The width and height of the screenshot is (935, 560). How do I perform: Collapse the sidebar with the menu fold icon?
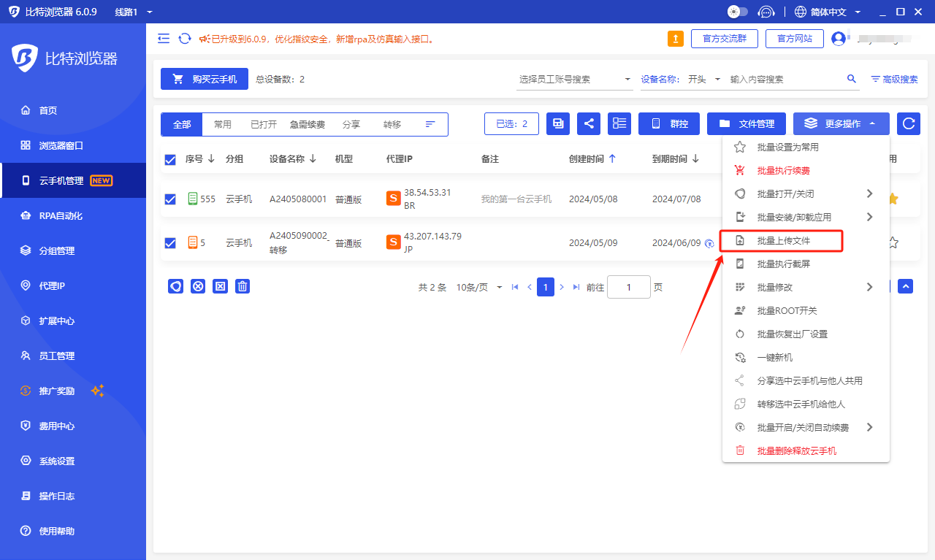[164, 39]
